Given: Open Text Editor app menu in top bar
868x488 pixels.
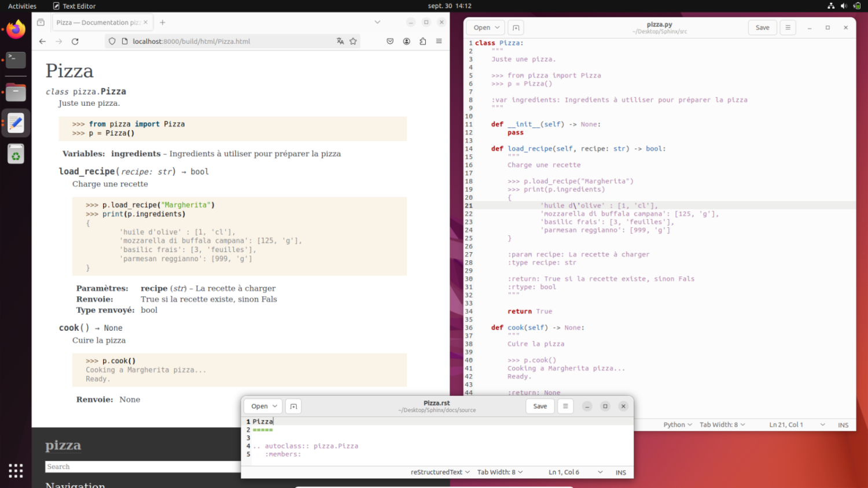Looking at the screenshot, I should (x=74, y=6).
